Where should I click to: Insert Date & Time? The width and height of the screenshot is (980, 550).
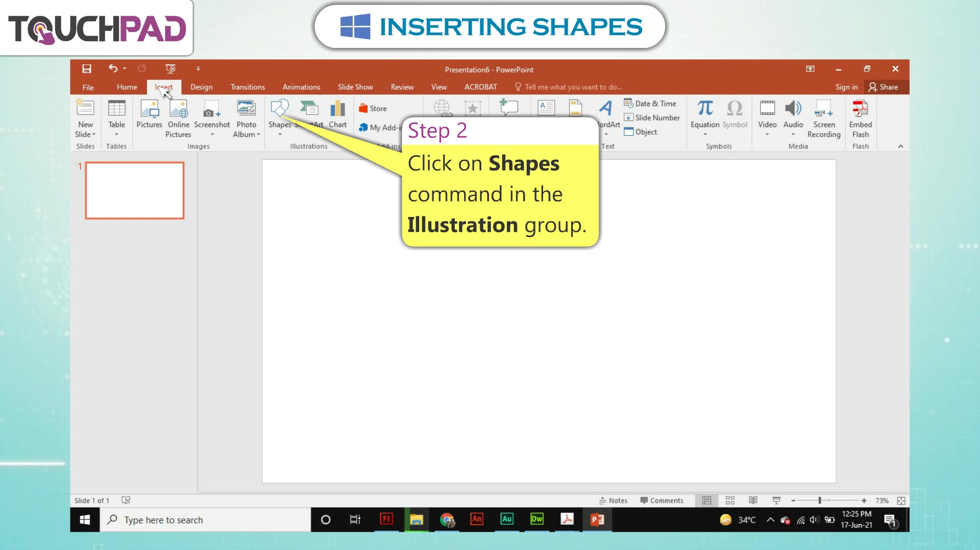(x=650, y=104)
